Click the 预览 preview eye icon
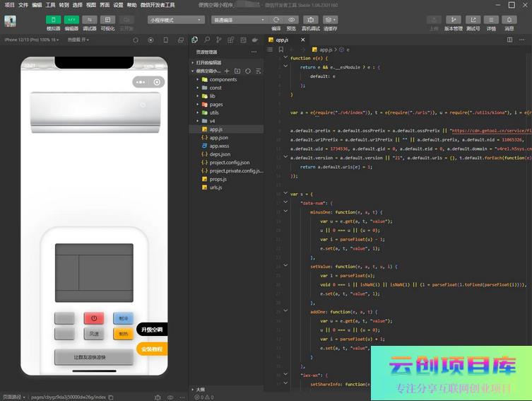Image resolution: width=532 pixels, height=401 pixels. click(x=291, y=20)
